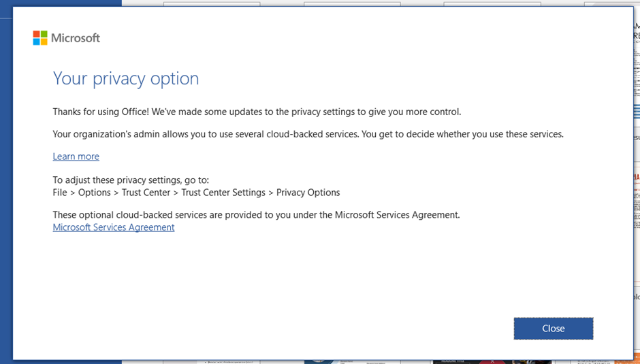Click the 'Thanks for using Office!' paragraph
Viewport: 640px width, 364px height.
257,112
